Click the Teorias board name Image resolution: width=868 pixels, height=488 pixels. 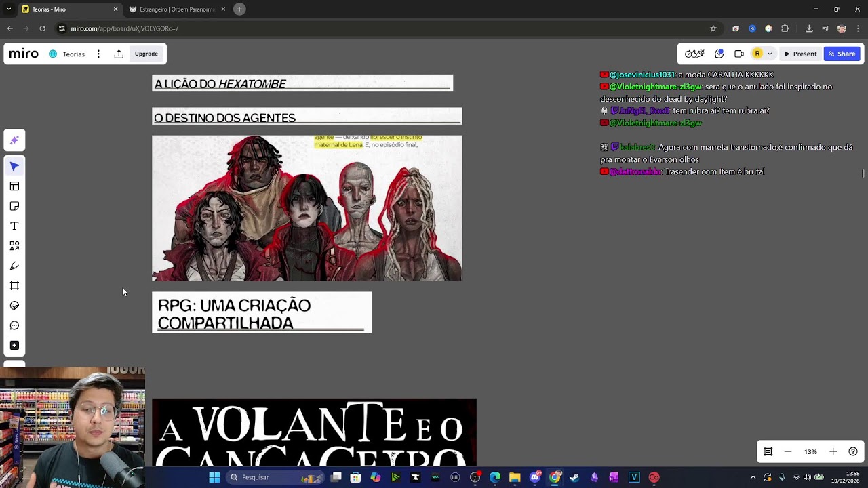(x=73, y=54)
